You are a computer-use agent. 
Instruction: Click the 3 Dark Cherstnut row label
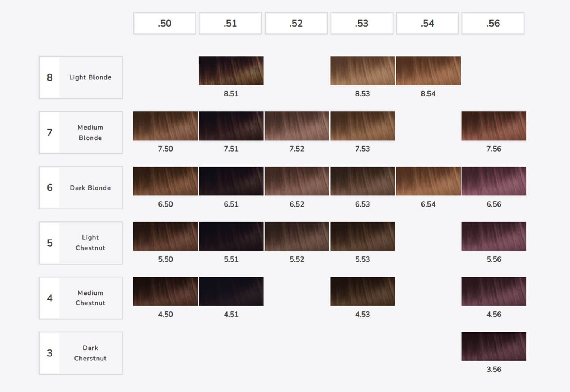pos(81,353)
